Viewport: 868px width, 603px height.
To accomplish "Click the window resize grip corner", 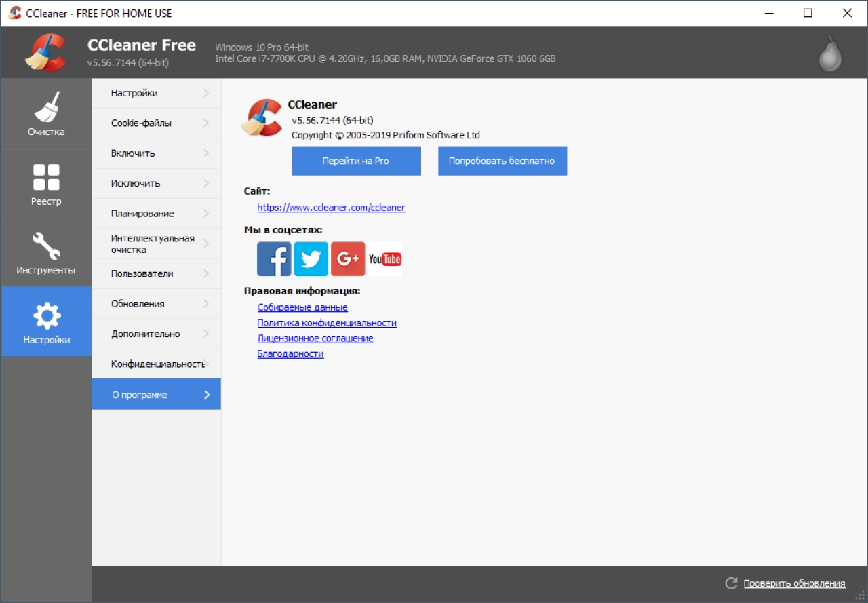I will [x=861, y=596].
